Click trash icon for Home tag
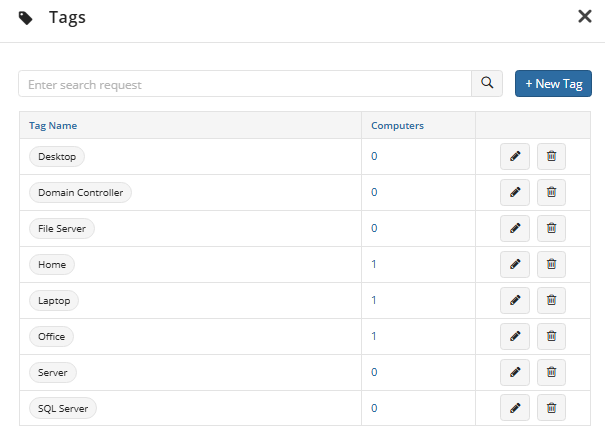 click(x=551, y=265)
